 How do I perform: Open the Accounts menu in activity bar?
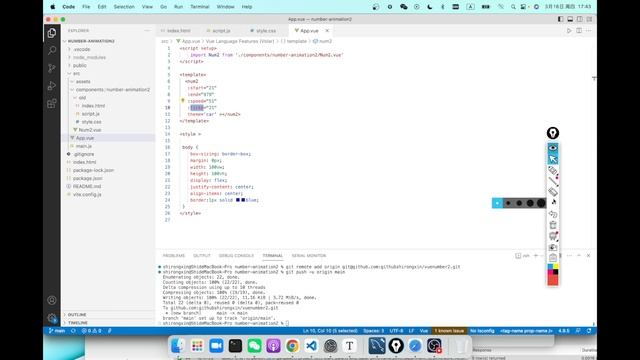click(x=52, y=300)
